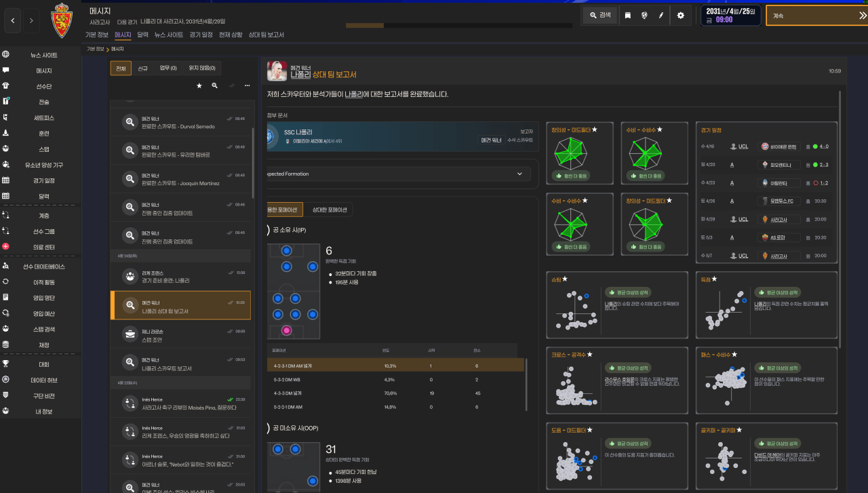Click the 훈련 cone icon in the sidebar
This screenshot has height=493, width=868.
click(x=6, y=133)
